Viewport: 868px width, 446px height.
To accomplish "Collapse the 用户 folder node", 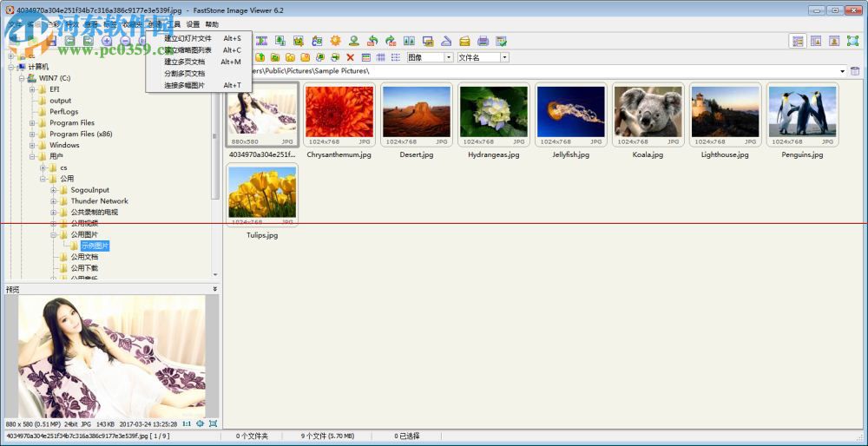I will click(33, 156).
